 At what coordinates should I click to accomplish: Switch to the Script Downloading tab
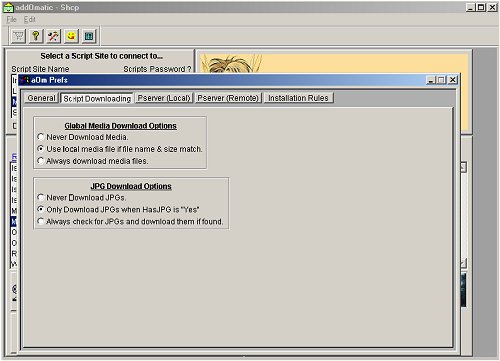pyautogui.click(x=97, y=98)
